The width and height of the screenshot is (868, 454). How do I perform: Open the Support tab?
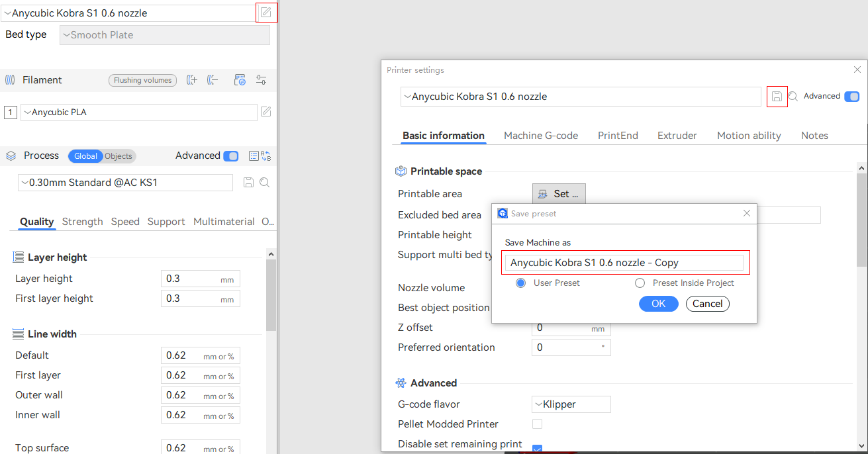tap(166, 222)
